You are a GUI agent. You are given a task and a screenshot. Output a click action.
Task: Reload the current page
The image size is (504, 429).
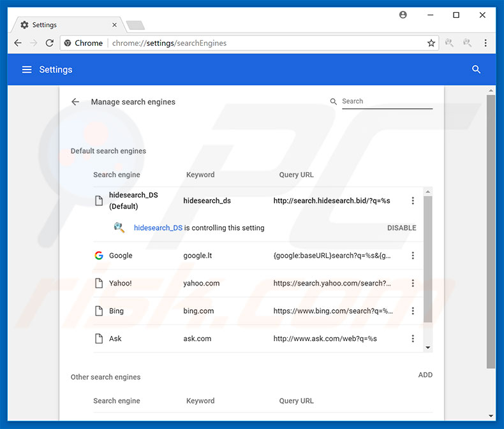point(50,43)
